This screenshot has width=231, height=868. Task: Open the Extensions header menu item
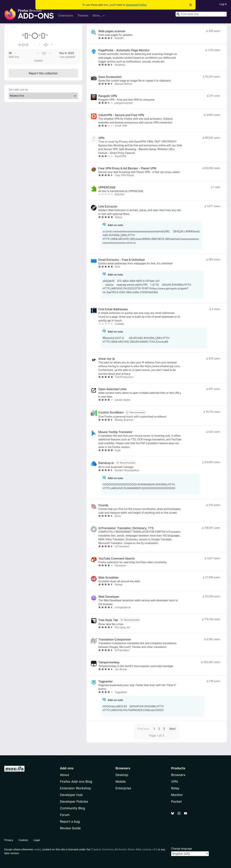(66, 15)
